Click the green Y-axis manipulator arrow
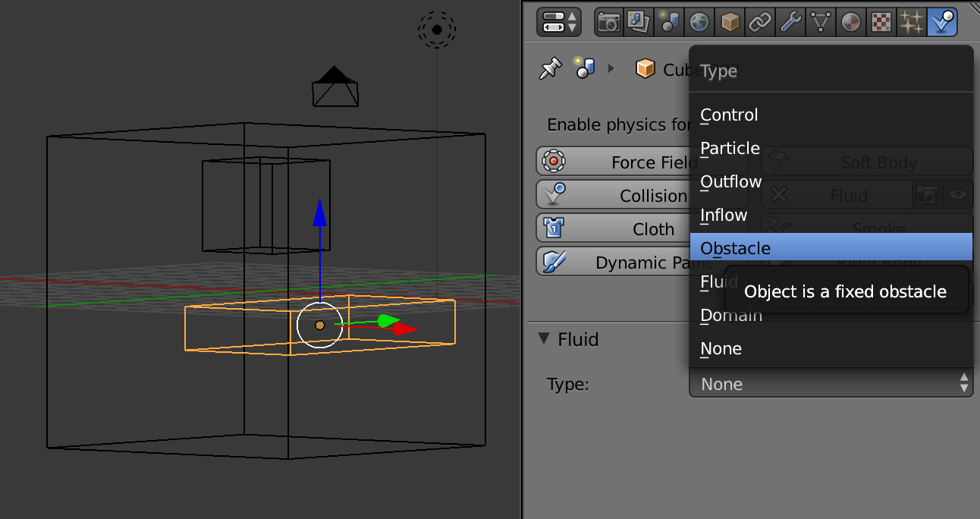Image resolution: width=980 pixels, height=519 pixels. 388,321
